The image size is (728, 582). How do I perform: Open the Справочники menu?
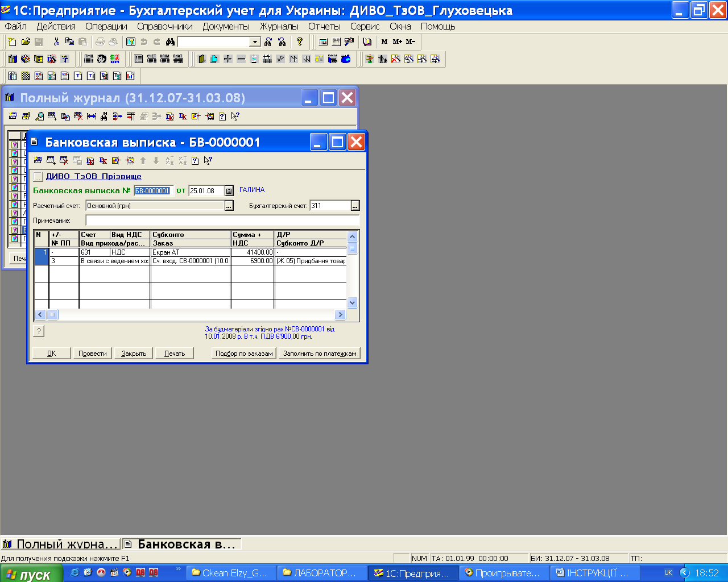point(165,26)
